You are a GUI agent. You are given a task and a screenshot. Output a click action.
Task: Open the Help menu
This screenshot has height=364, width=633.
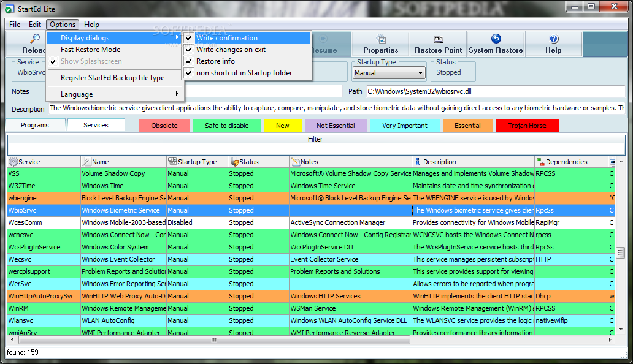(x=91, y=25)
